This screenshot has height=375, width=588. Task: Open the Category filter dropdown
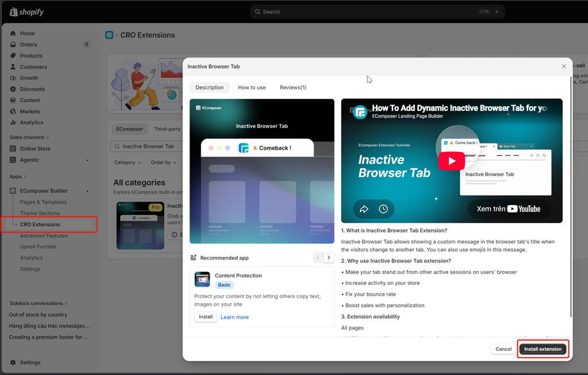point(127,163)
